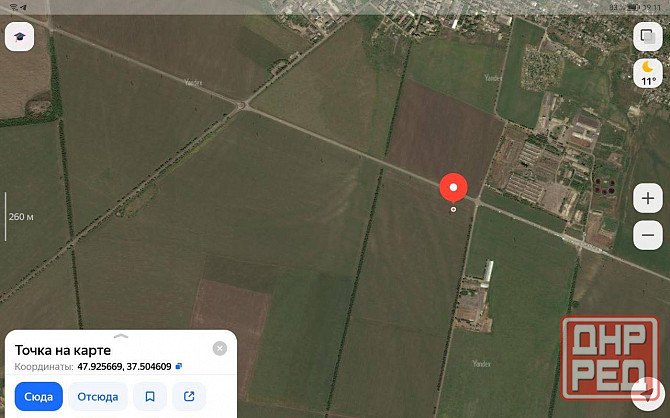Save the point with the bookmark icon

point(150,397)
